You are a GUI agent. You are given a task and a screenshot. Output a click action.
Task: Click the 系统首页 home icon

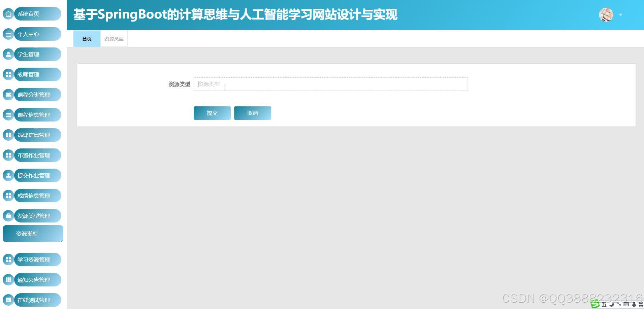(x=8, y=14)
